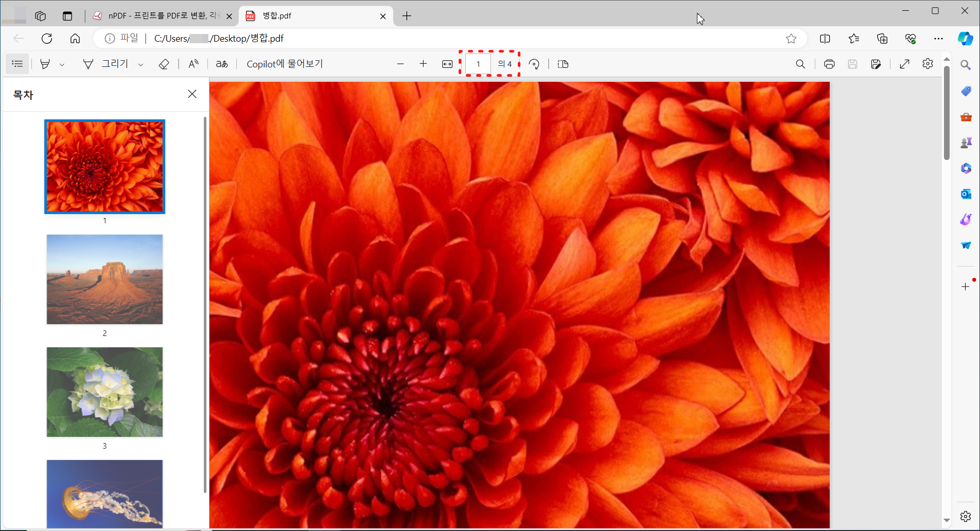
Task: Fit page to width icon
Action: [x=447, y=64]
